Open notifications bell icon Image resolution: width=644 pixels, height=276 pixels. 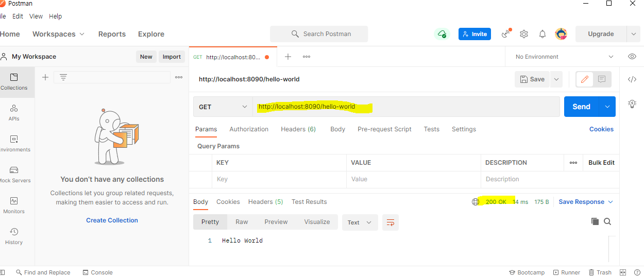pos(543,34)
